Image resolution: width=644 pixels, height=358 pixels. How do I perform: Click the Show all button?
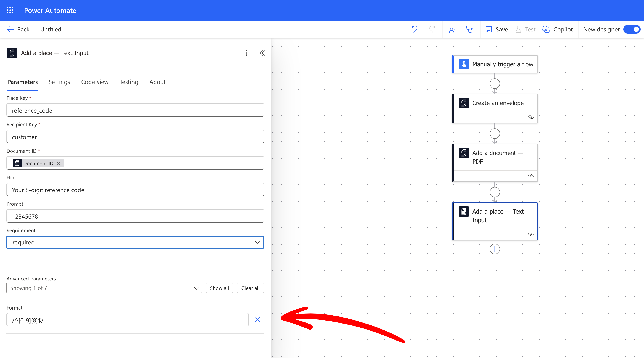(219, 288)
